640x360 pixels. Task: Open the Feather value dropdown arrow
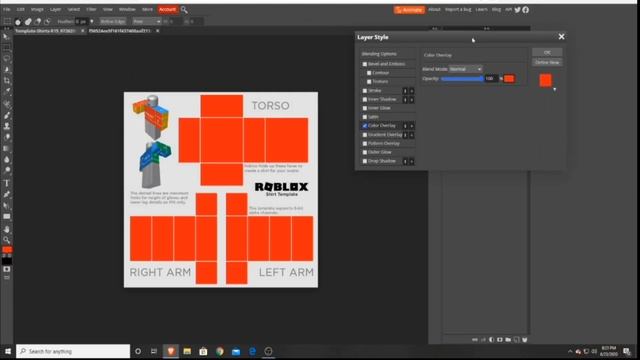[92, 21]
